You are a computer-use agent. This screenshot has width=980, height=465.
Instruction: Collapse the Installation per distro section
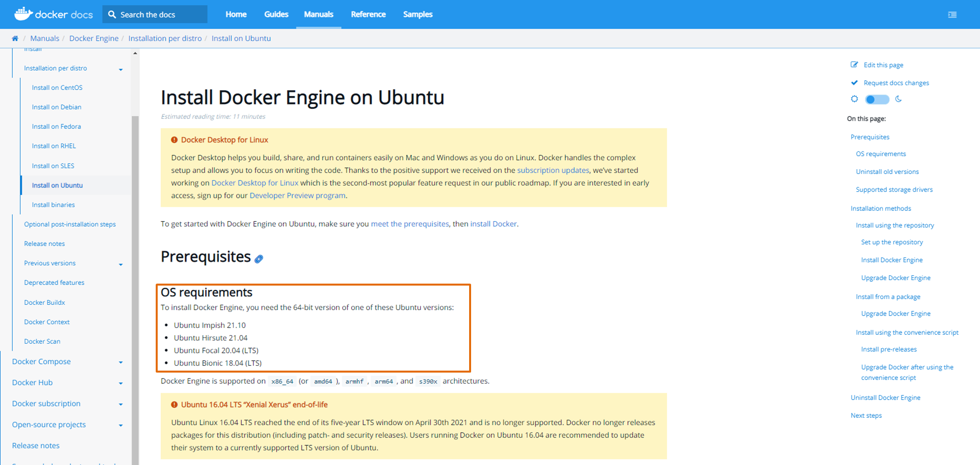click(121, 69)
